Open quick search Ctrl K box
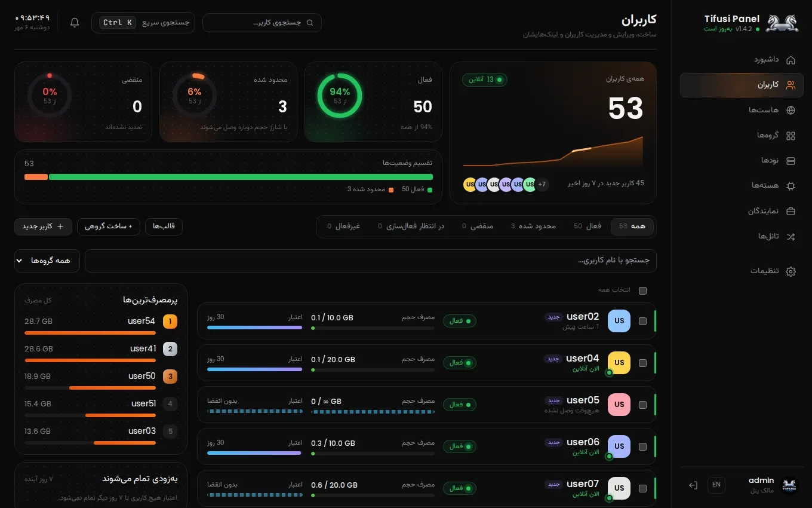Screen dimensions: 812x508 click(x=143, y=23)
